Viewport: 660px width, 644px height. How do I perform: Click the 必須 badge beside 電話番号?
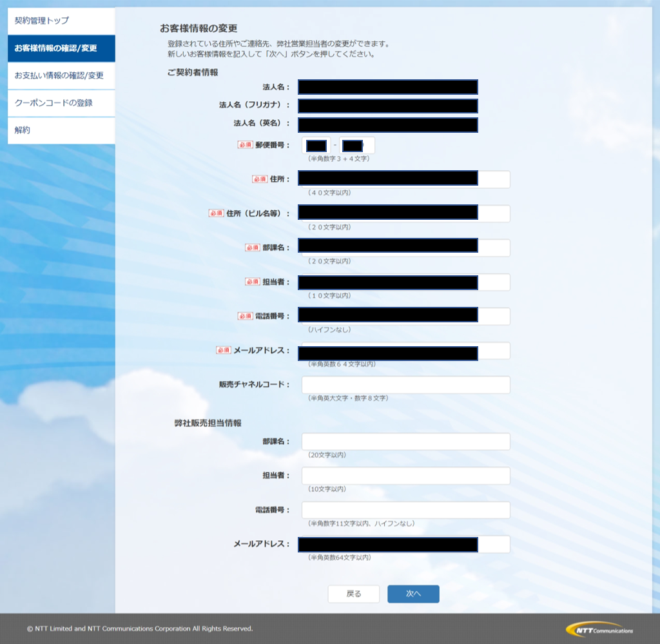[245, 316]
